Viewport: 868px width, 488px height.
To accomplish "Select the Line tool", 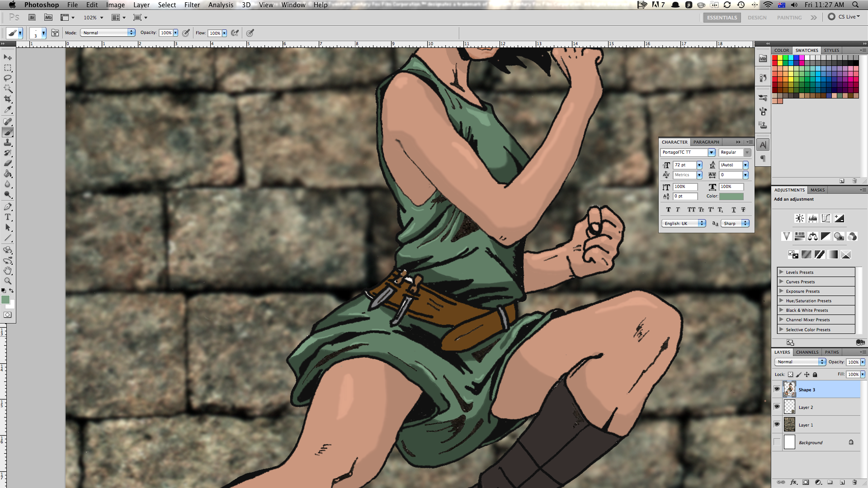I will tap(8, 238).
